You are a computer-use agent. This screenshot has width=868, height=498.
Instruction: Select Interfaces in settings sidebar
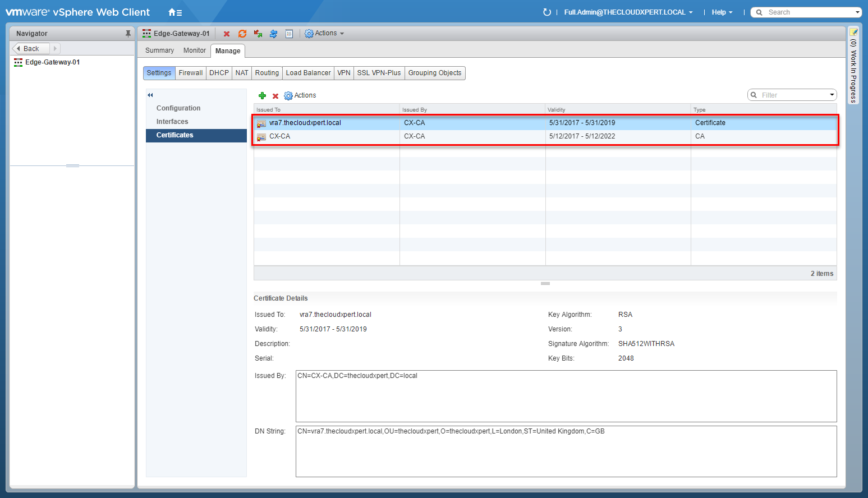(x=172, y=122)
